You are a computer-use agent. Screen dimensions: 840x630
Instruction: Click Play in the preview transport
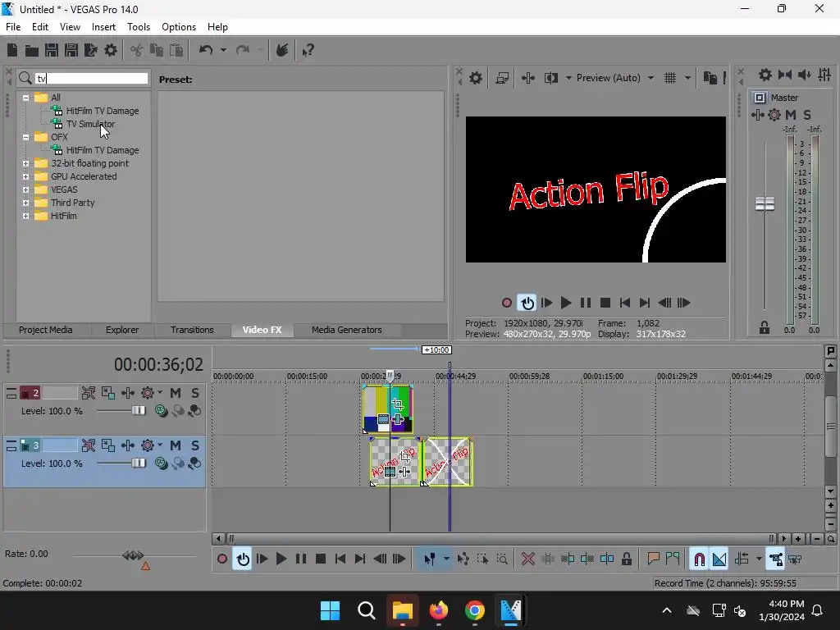point(566,303)
